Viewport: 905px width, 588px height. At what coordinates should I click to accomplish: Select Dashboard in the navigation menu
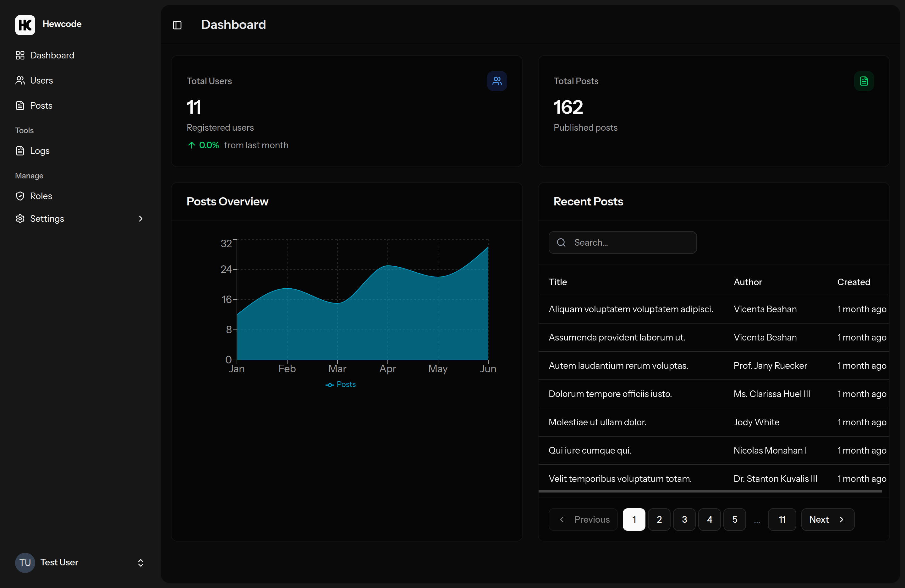(52, 55)
